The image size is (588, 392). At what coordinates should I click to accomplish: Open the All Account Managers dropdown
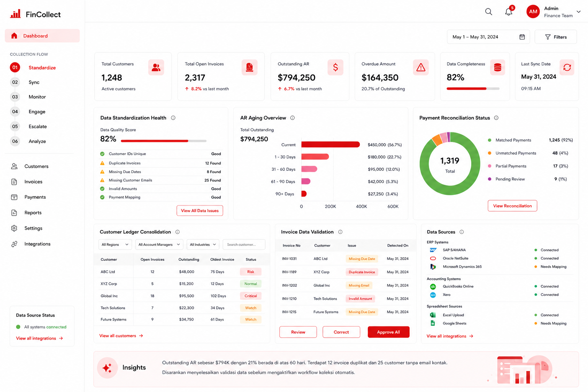click(x=159, y=245)
